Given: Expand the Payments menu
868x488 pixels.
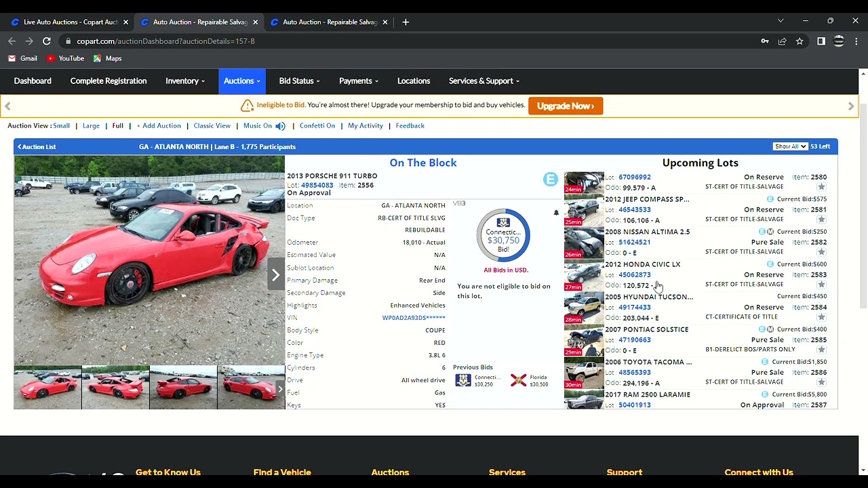Looking at the screenshot, I should pos(359,81).
